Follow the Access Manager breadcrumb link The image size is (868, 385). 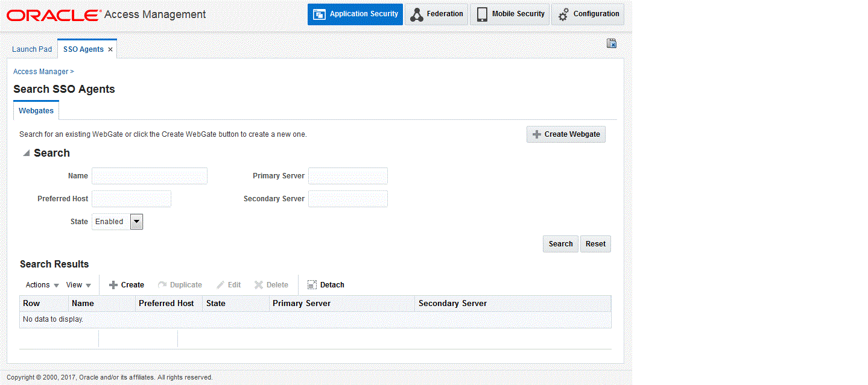pyautogui.click(x=40, y=72)
